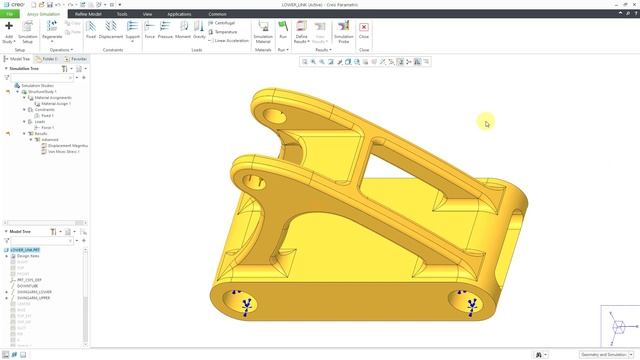Add a Centrifugal load
Image resolution: width=640 pixels, height=360 pixels.
pyautogui.click(x=222, y=23)
